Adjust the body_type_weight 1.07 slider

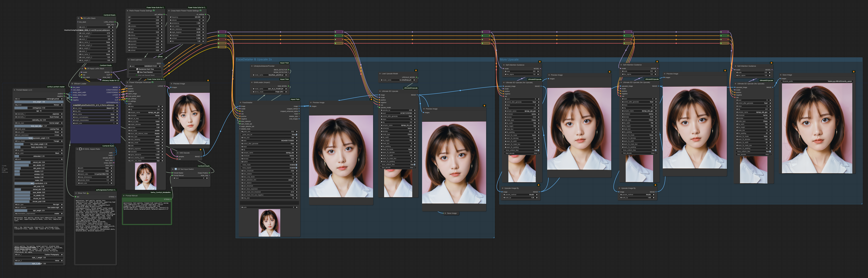coord(39,126)
